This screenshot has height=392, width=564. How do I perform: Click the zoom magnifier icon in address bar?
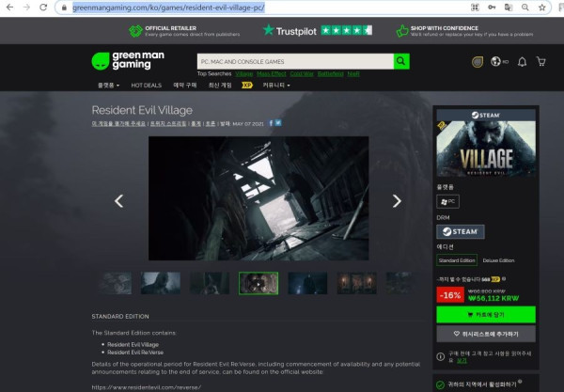[525, 8]
